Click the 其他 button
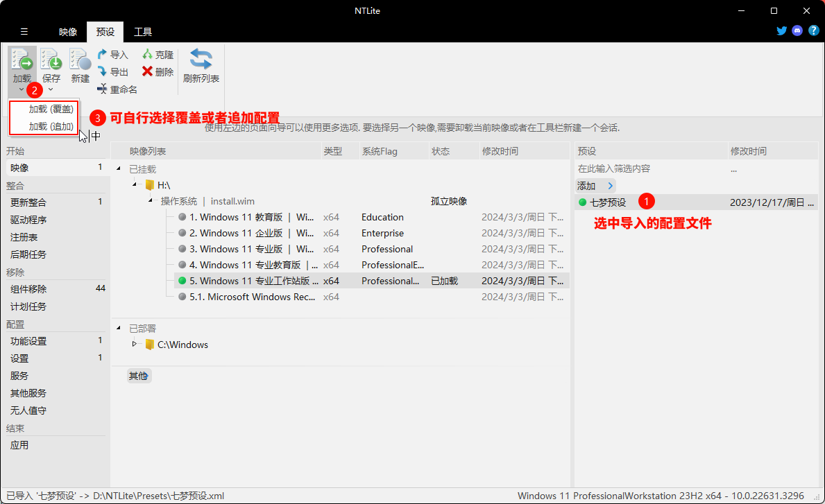Image resolution: width=825 pixels, height=504 pixels. [x=139, y=375]
